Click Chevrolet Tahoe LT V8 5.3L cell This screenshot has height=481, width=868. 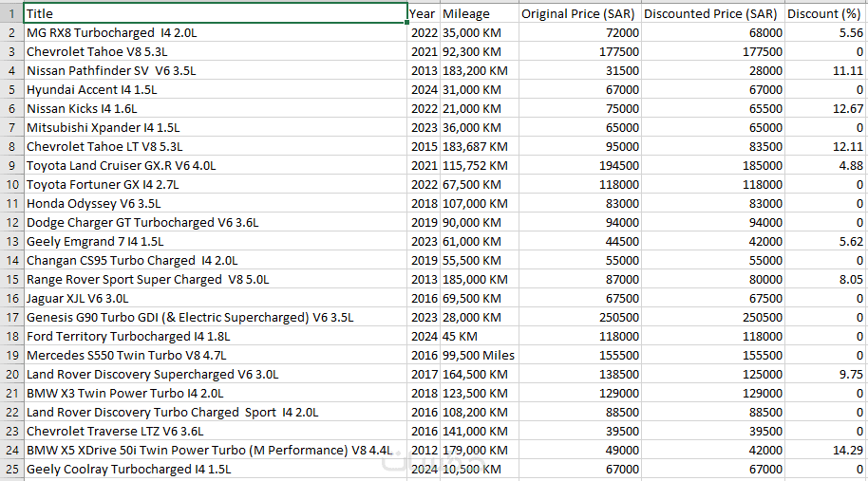[216, 146]
